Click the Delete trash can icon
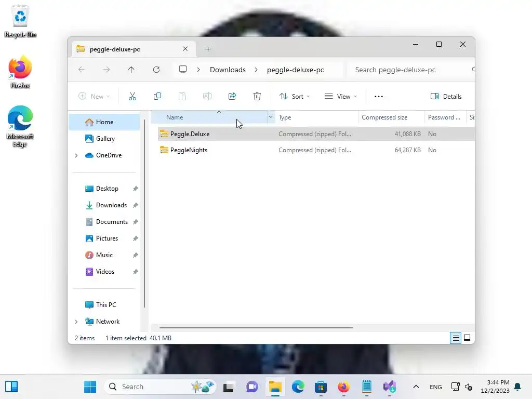This screenshot has width=532, height=399. click(257, 96)
